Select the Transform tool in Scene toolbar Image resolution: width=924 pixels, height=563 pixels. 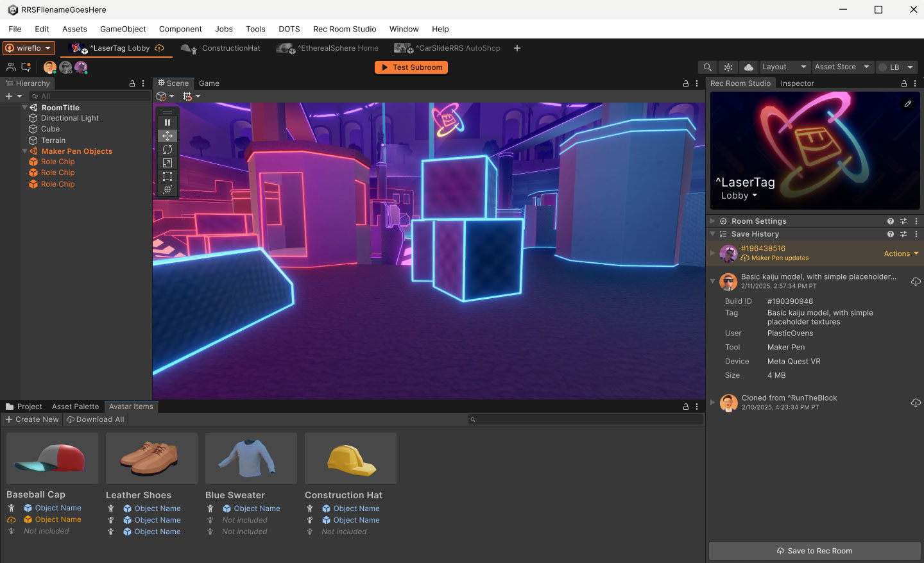[167, 190]
